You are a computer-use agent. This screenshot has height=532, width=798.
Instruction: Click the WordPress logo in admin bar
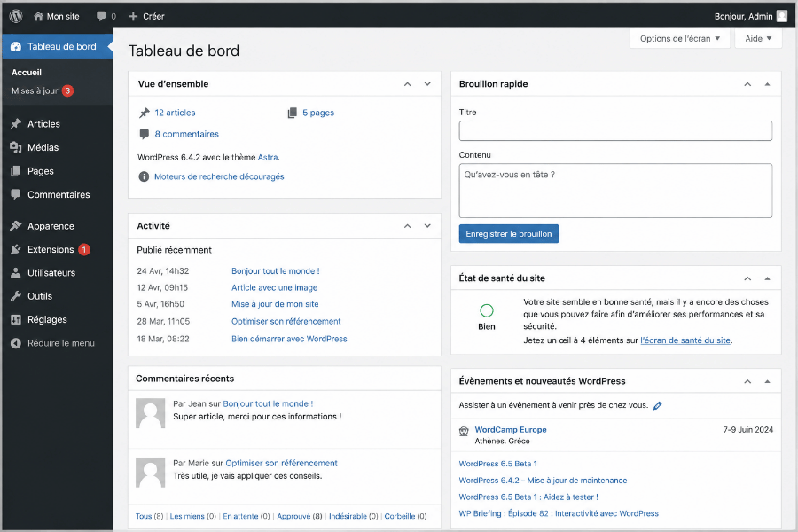[x=16, y=16]
